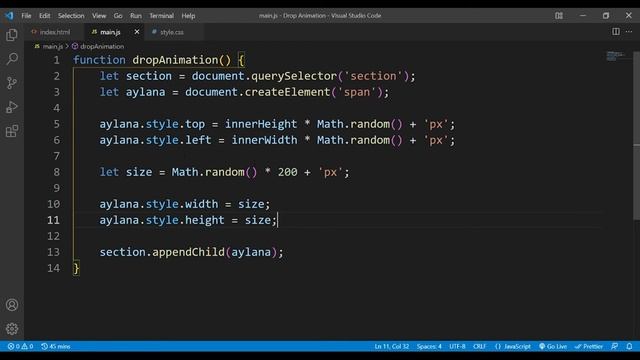
Task: Minimize the VS Code window
Action: click(x=582, y=16)
